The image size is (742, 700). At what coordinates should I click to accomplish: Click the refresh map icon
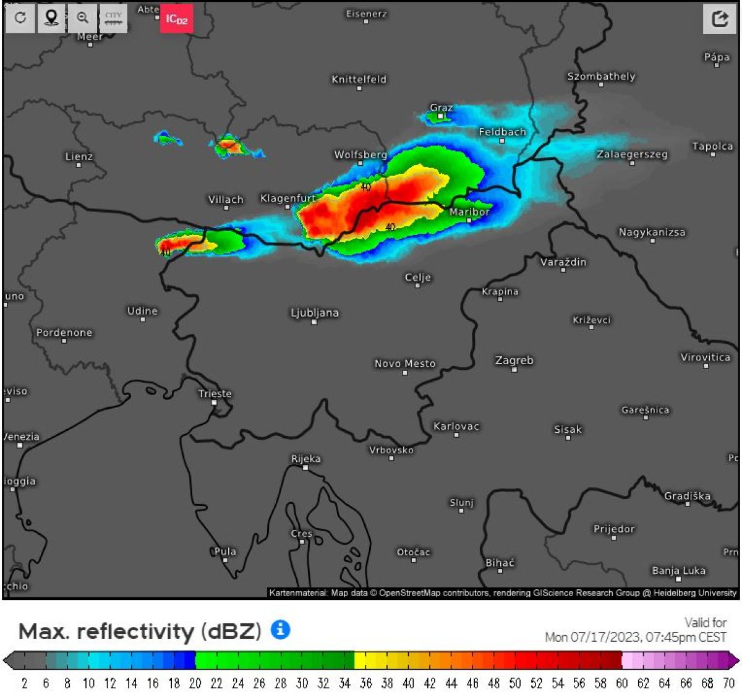pos(20,18)
